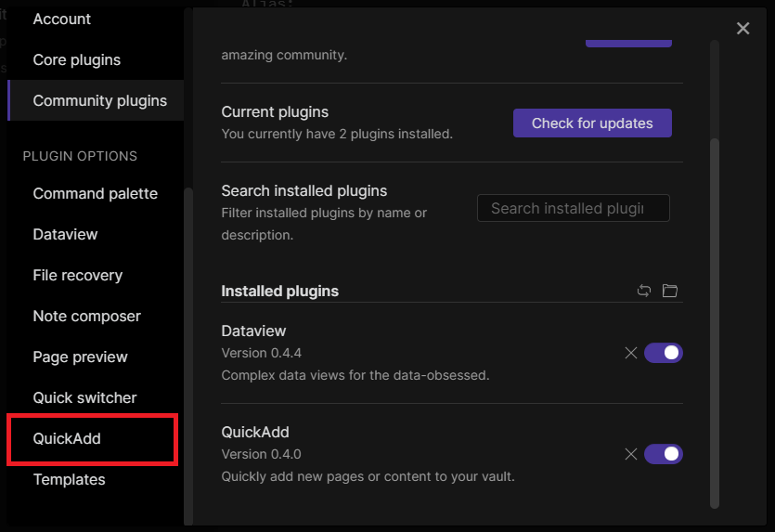
Task: Open Dataview options in the sidebar
Action: pos(96,234)
